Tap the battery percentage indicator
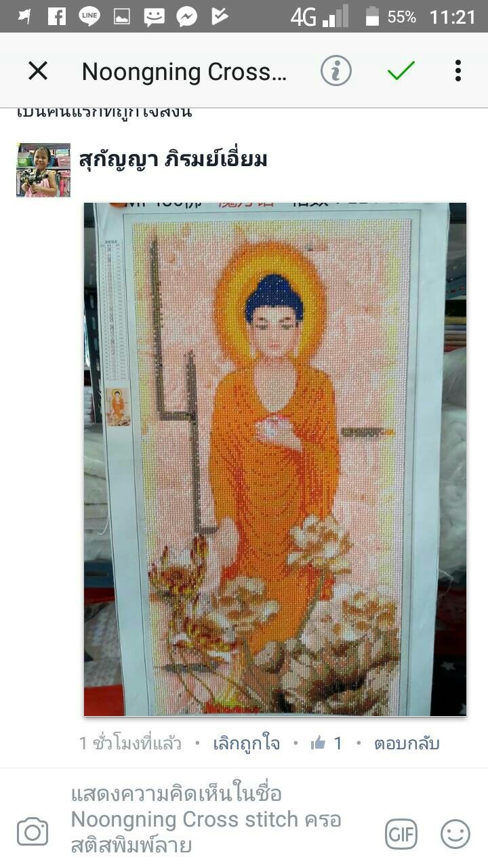Viewport: 488px width, 868px height. 402,16
